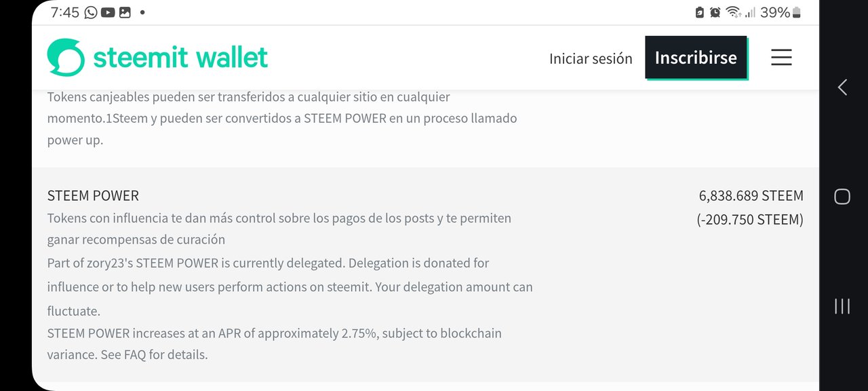Tap the alarm clock status icon
This screenshot has height=391, width=868.
point(715,12)
